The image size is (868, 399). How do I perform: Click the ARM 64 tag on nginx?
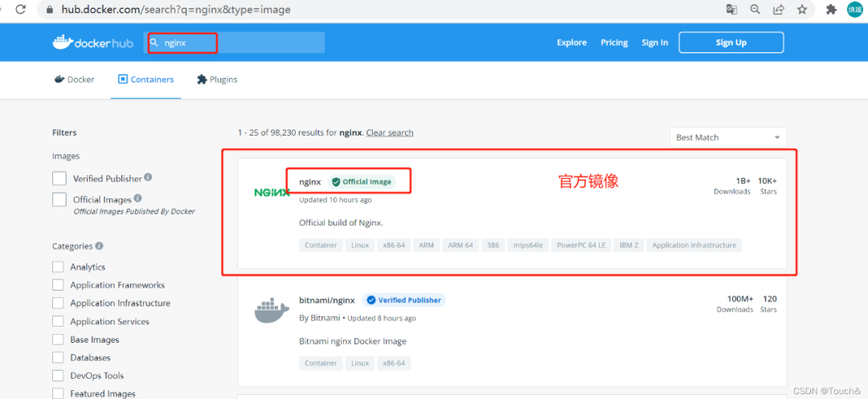pyautogui.click(x=461, y=245)
